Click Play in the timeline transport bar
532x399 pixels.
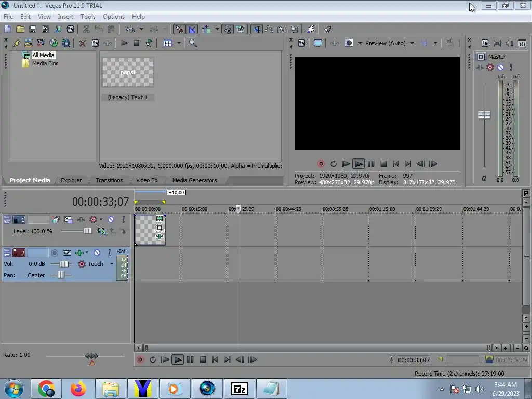178,360
